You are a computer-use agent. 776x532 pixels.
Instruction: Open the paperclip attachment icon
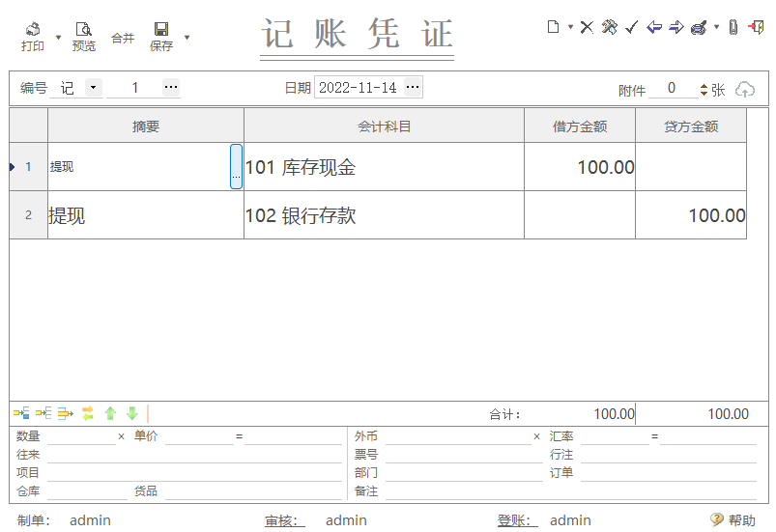point(733,27)
